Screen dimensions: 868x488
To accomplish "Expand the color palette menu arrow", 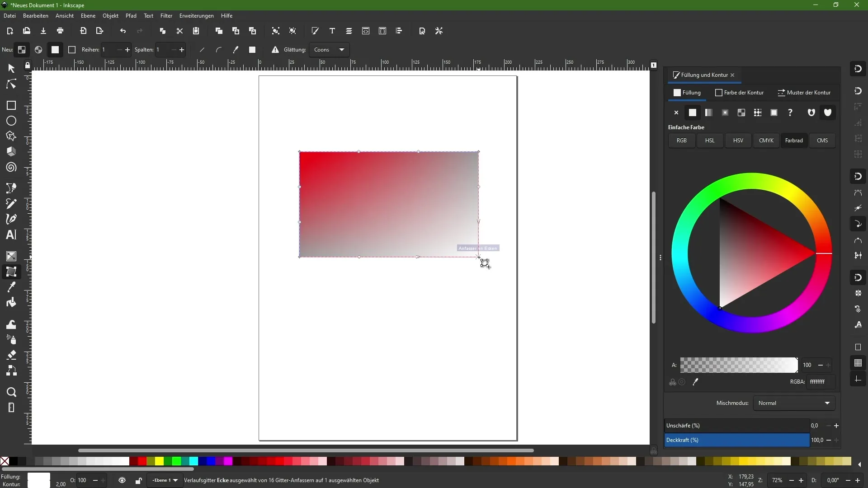I will pos(859,464).
